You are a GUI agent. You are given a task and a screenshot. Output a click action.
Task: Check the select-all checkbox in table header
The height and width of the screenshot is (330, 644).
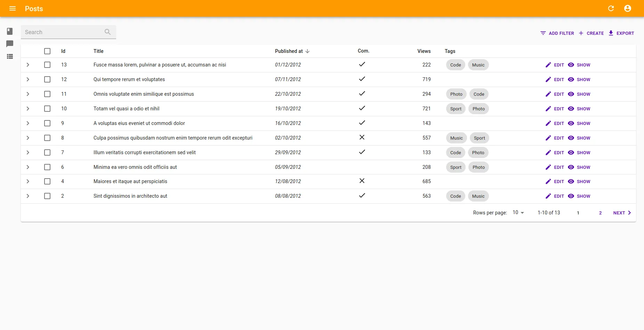pyautogui.click(x=47, y=51)
